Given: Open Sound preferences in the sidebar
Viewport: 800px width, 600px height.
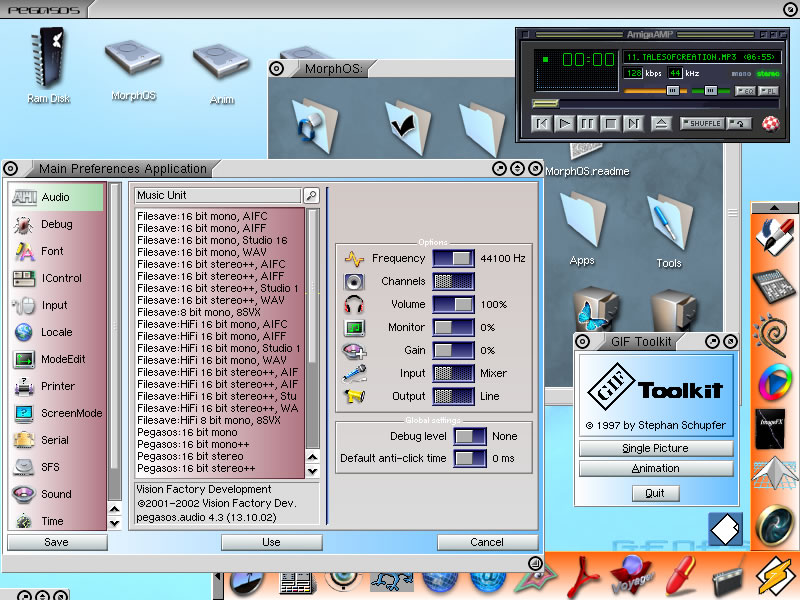Looking at the screenshot, I should [57, 494].
